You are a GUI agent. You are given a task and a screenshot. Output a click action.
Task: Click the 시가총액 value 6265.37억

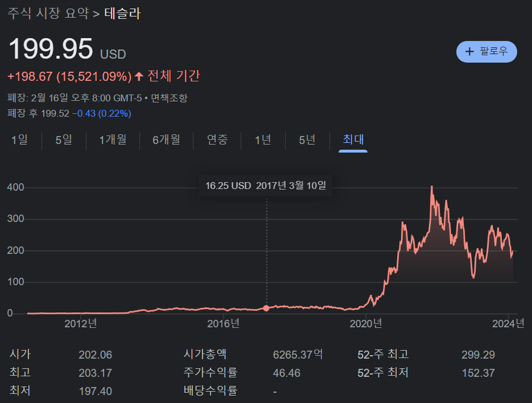pos(298,355)
